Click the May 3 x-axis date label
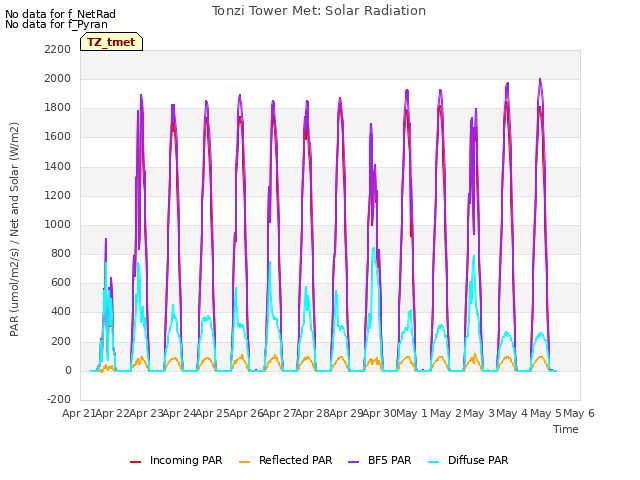Screen dimensions: 640x480 pyautogui.click(x=479, y=413)
